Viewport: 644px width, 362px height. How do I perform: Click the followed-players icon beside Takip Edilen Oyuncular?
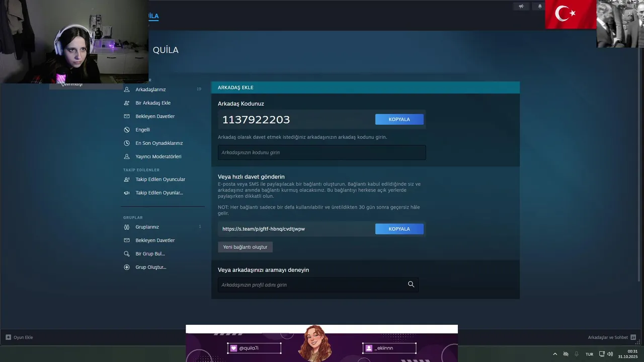coord(127,179)
